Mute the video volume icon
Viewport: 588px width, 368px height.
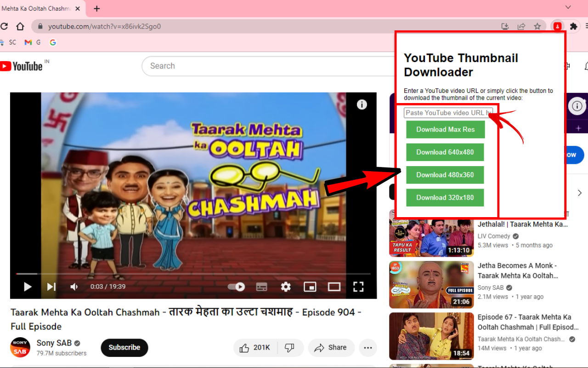74,287
